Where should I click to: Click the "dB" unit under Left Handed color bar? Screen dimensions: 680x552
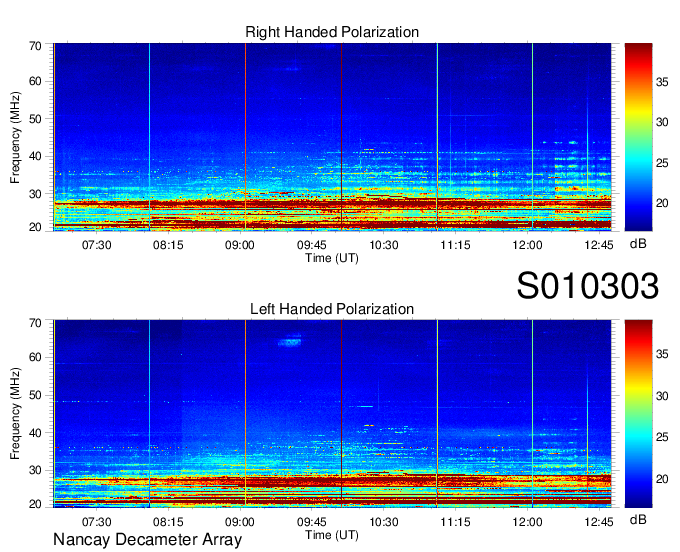[x=638, y=520]
